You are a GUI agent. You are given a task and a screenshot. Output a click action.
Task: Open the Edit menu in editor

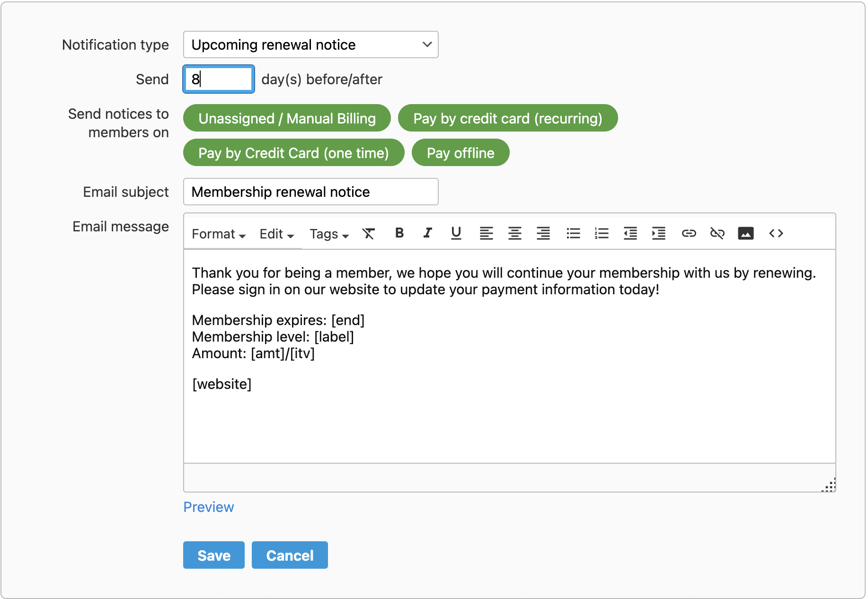click(x=276, y=234)
